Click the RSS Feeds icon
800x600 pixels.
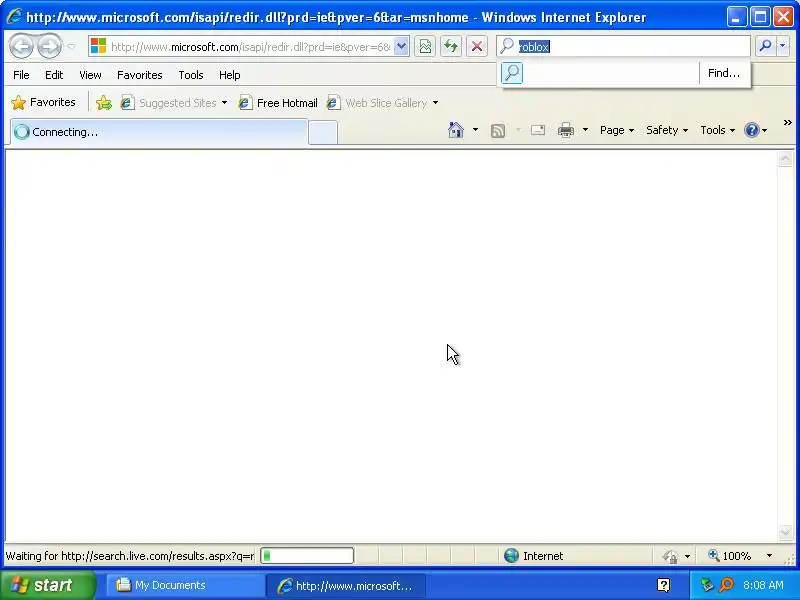498,131
